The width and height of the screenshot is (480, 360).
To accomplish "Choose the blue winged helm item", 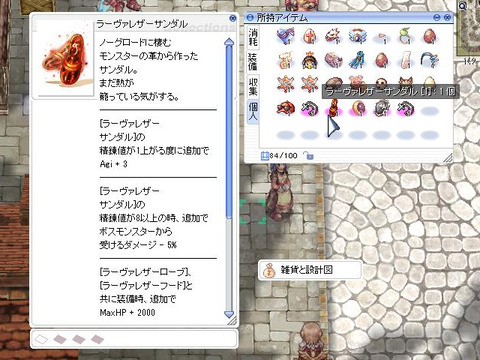I will pyautogui.click(x=358, y=36).
